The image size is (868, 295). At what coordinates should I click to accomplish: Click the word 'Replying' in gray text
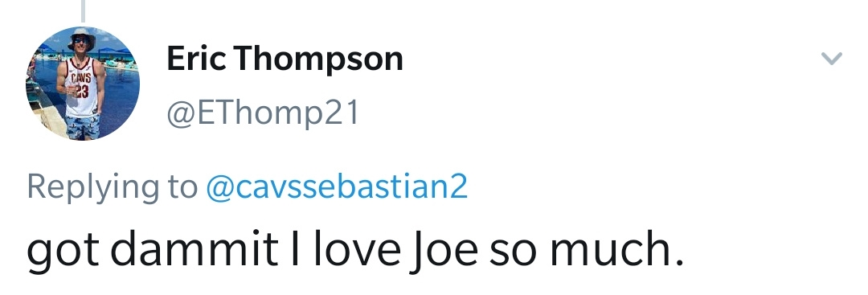(92, 188)
